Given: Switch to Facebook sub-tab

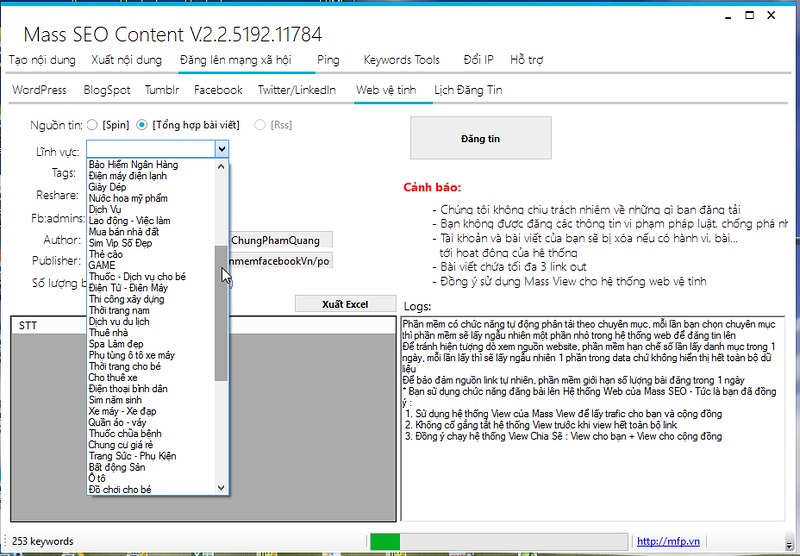Looking at the screenshot, I should [x=218, y=90].
